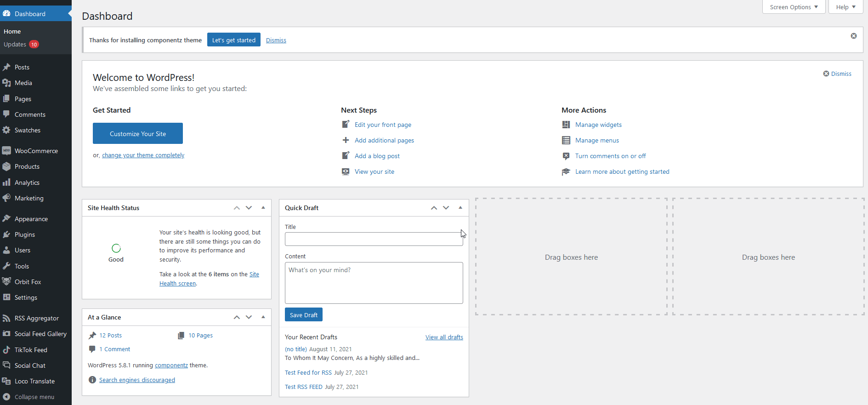The width and height of the screenshot is (868, 405).
Task: Click the Manage widgets icon
Action: (x=566, y=125)
